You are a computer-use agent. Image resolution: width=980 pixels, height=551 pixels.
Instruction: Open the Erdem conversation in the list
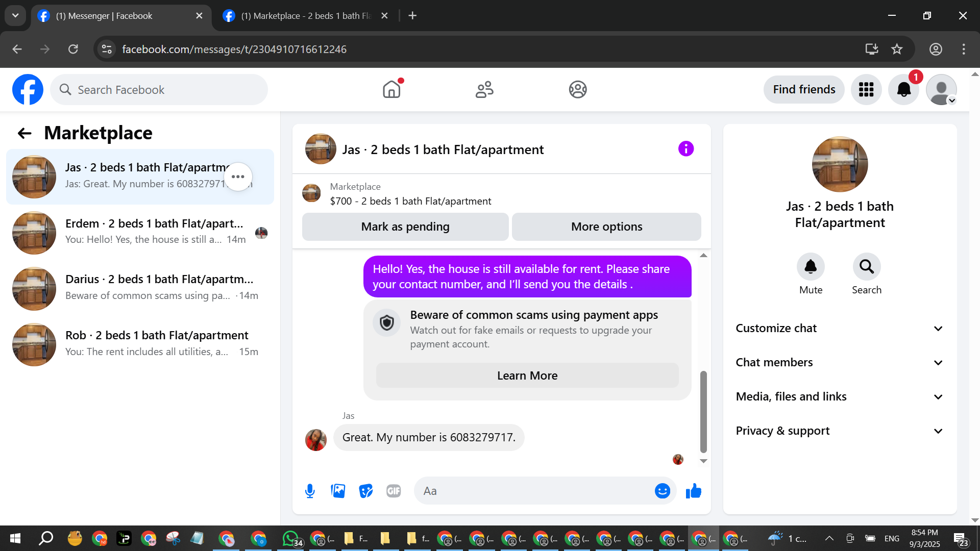click(x=140, y=233)
